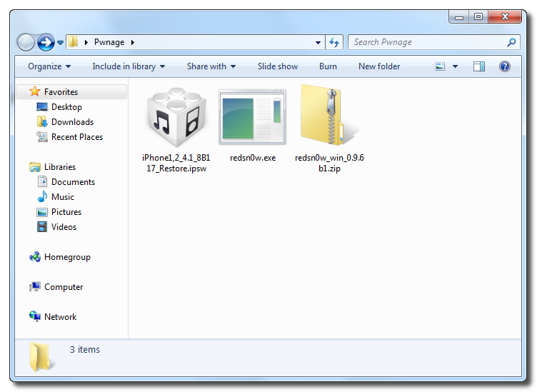The image size is (537, 392).
Task: Click the Libraries icon in sidebar
Action: (34, 167)
